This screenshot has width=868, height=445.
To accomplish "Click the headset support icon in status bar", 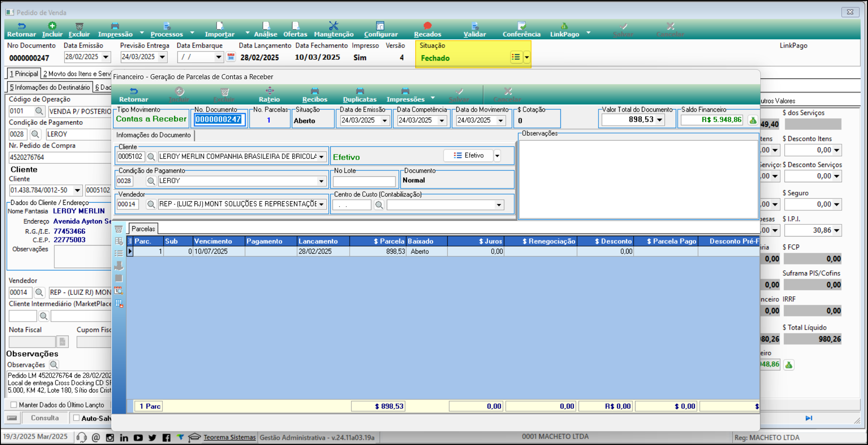I will coord(81,437).
